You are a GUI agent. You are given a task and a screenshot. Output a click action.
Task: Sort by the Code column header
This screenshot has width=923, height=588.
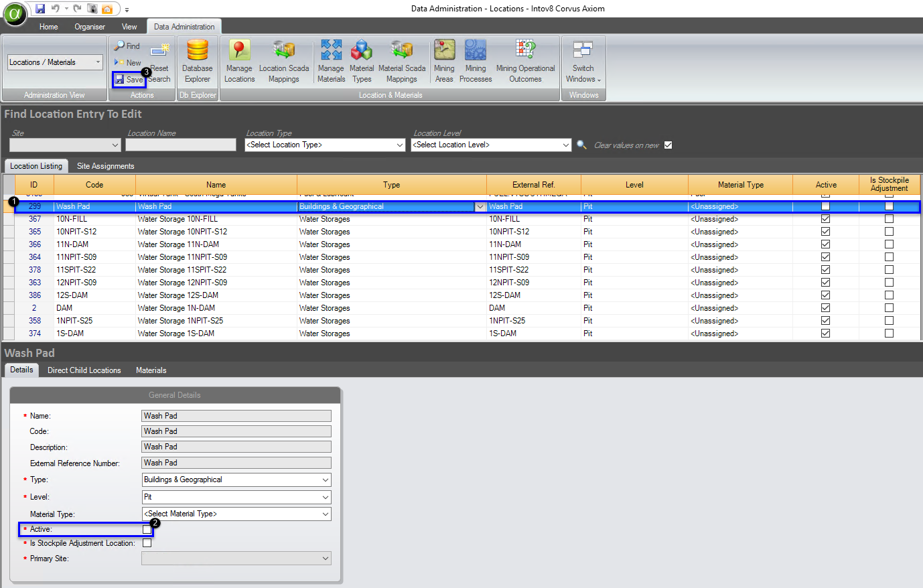click(x=94, y=185)
